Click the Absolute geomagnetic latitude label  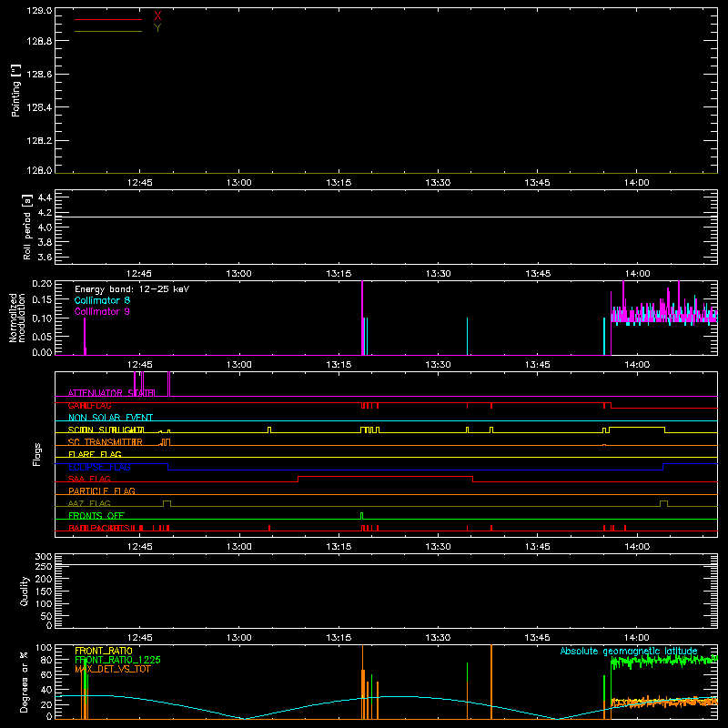pyautogui.click(x=629, y=652)
